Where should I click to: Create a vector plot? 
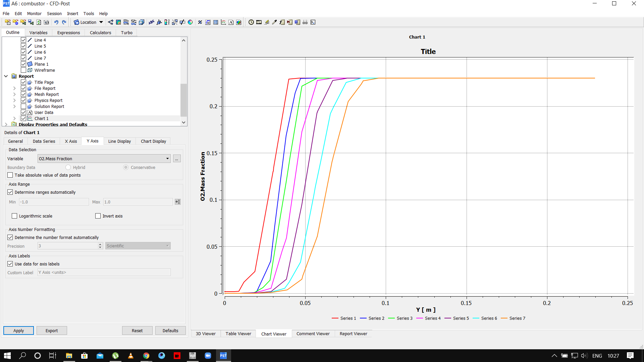tap(111, 22)
